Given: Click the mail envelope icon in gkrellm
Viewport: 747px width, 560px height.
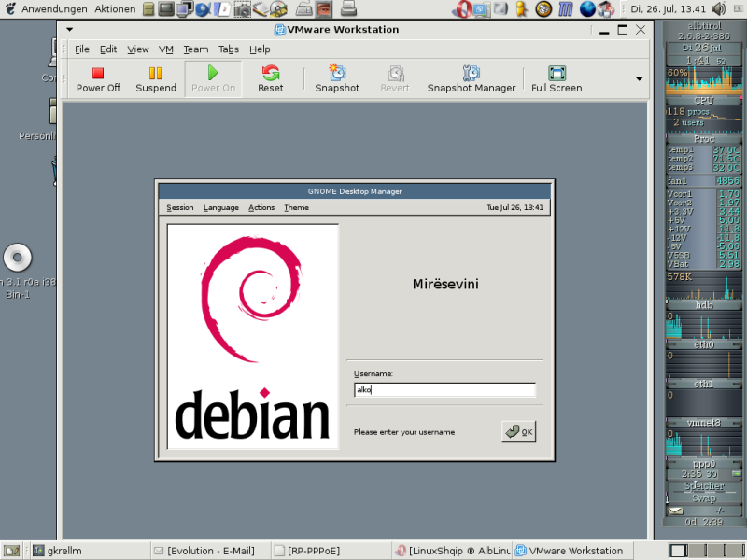Looking at the screenshot, I should 675,511.
